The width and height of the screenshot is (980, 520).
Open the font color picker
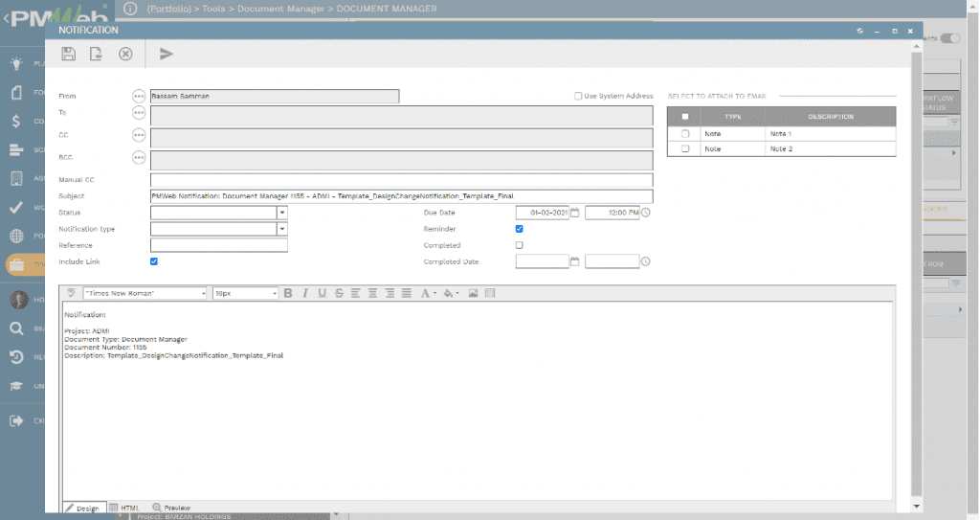(x=428, y=293)
